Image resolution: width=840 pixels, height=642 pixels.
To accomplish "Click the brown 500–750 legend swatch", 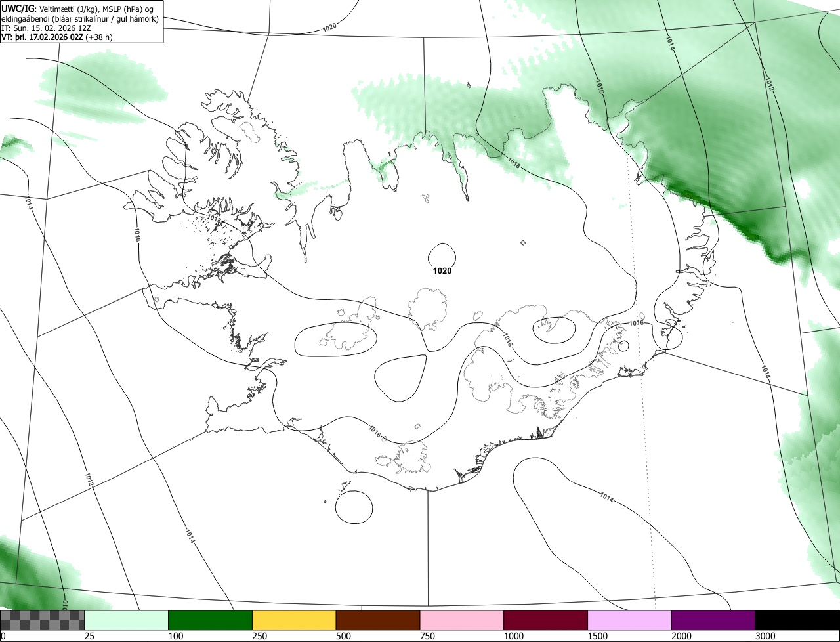I will (x=378, y=620).
